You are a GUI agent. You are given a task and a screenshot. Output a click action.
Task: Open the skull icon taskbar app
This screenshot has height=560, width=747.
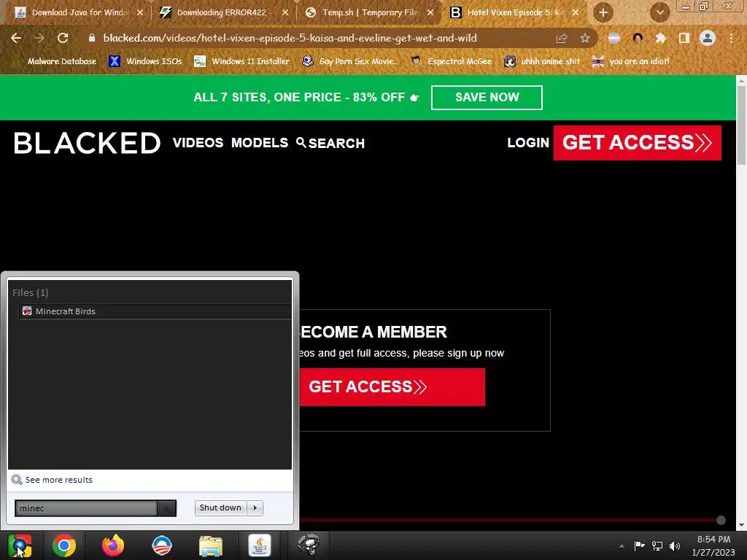309,545
